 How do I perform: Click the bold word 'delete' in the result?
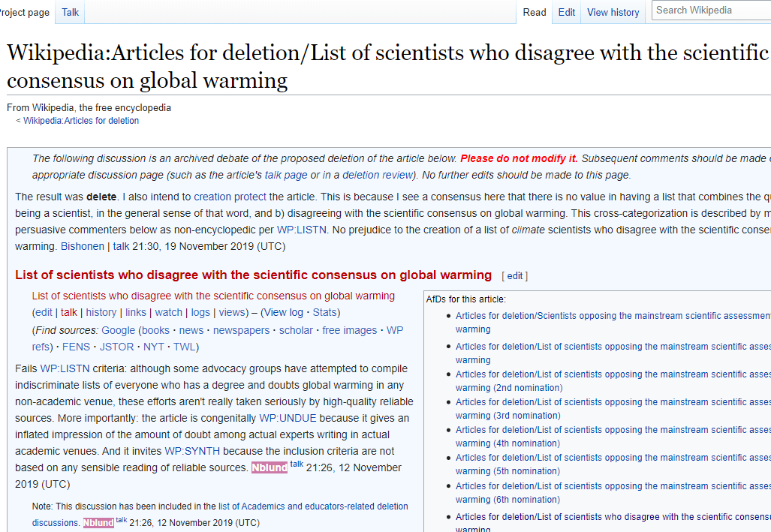[x=101, y=197]
